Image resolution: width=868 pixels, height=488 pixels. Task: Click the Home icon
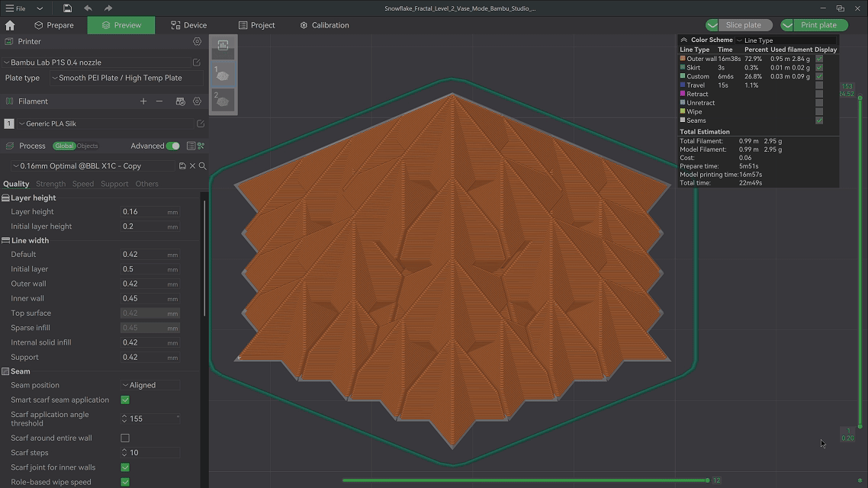[10, 25]
